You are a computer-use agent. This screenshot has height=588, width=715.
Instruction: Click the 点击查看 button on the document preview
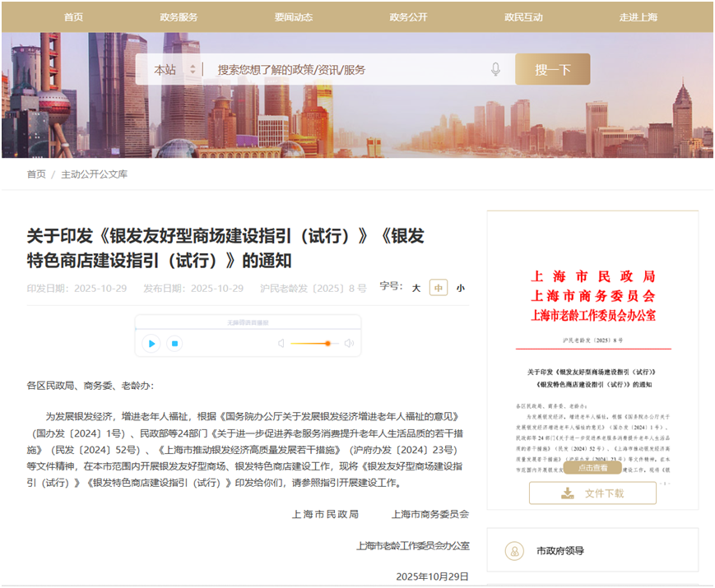coord(592,468)
